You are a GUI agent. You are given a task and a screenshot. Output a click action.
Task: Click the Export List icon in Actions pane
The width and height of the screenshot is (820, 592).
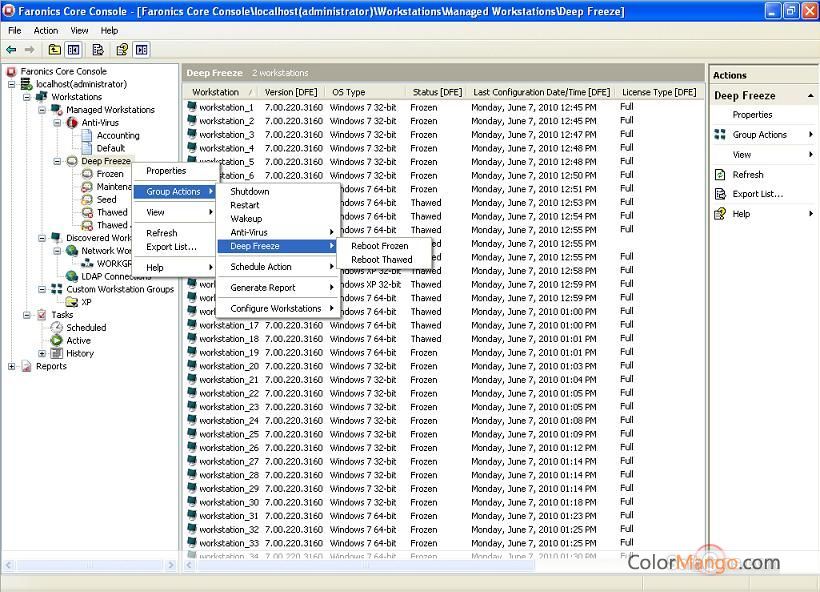(720, 194)
